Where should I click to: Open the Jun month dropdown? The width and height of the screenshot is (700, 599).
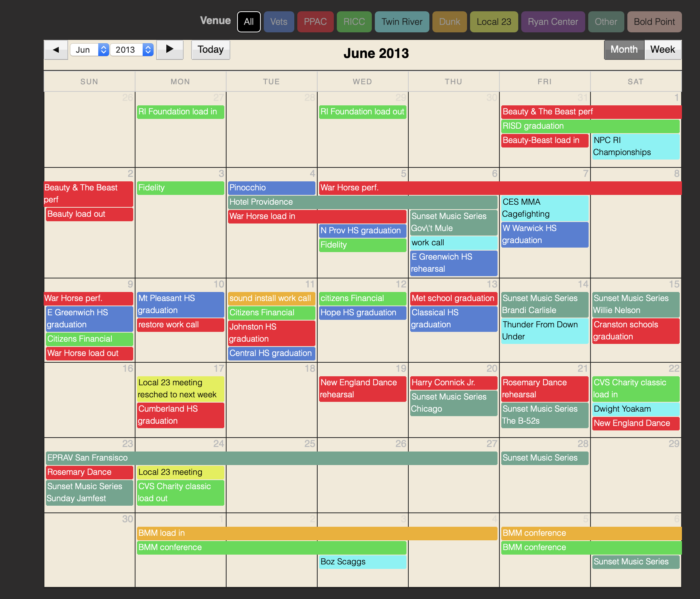click(90, 50)
